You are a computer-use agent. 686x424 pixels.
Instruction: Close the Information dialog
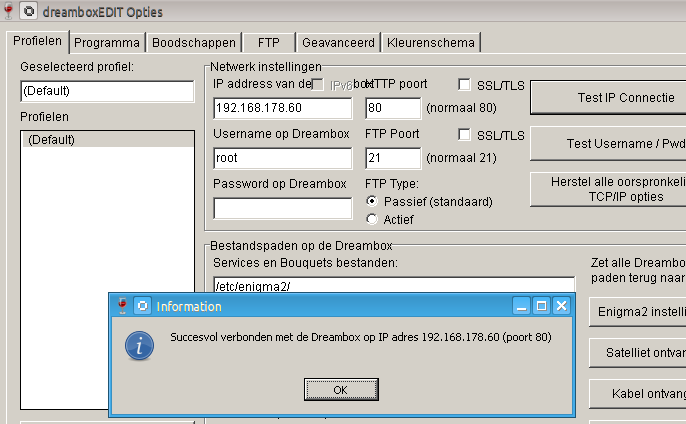[x=562, y=305]
